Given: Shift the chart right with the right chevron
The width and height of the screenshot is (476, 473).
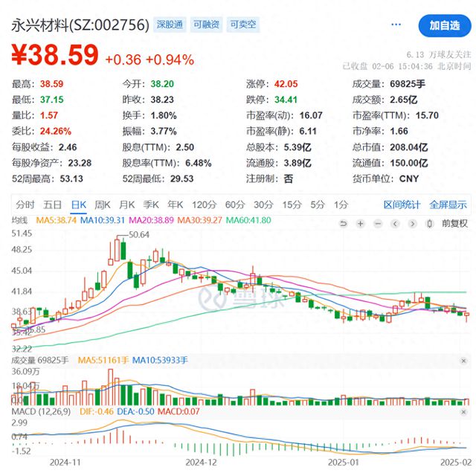Looking at the screenshot, I should pos(412,224).
